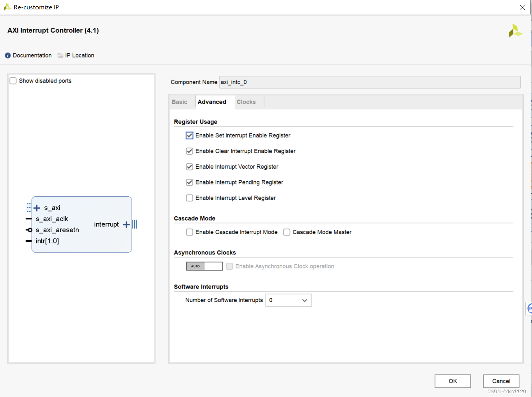Open the Documentation info icon
This screenshot has width=532, height=397.
tap(8, 55)
